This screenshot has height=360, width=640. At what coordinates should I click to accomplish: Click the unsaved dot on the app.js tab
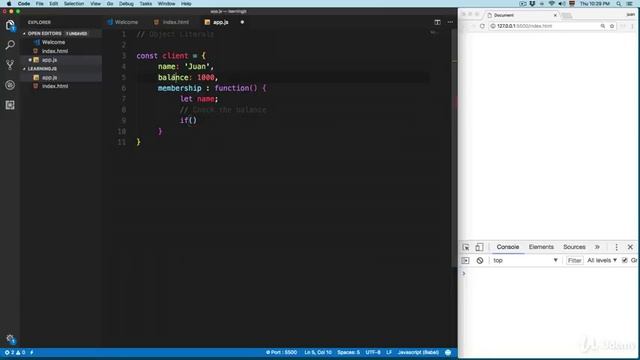point(242,22)
